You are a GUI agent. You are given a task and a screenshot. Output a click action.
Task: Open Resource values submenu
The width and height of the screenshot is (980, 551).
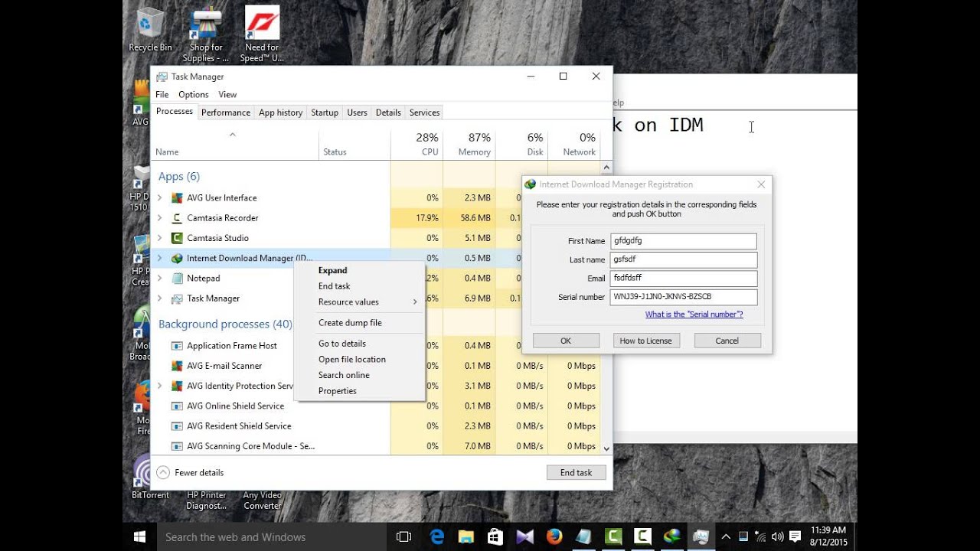359,302
